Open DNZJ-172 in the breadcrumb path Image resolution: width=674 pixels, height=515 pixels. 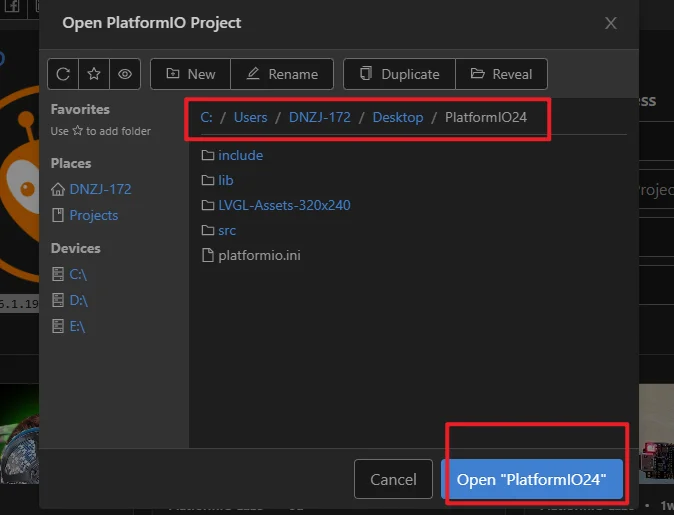(x=320, y=117)
